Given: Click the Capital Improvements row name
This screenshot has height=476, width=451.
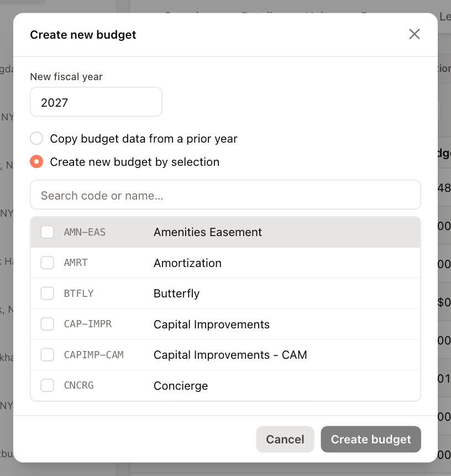Looking at the screenshot, I should [x=212, y=324].
